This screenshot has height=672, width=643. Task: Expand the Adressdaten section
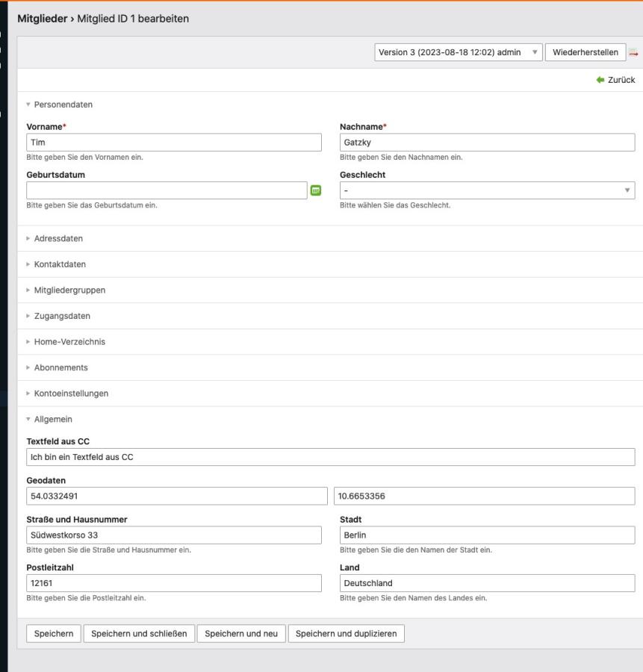[58, 238]
